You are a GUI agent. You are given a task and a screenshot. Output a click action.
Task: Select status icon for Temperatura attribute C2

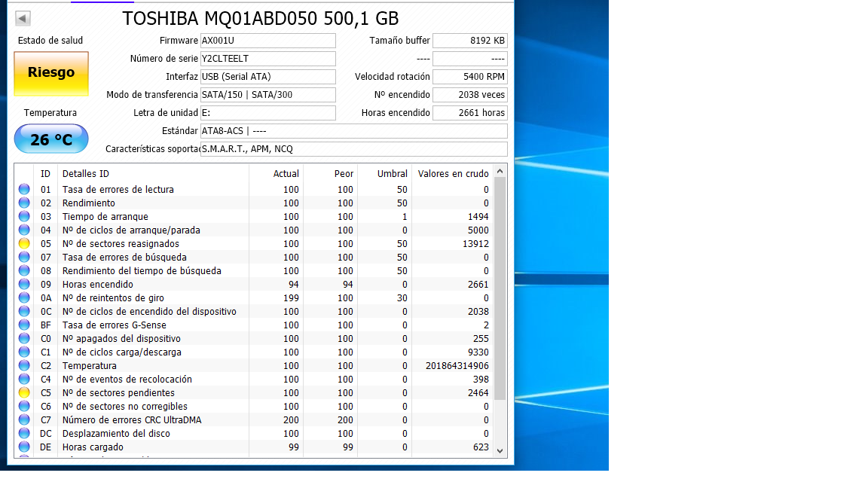[24, 366]
